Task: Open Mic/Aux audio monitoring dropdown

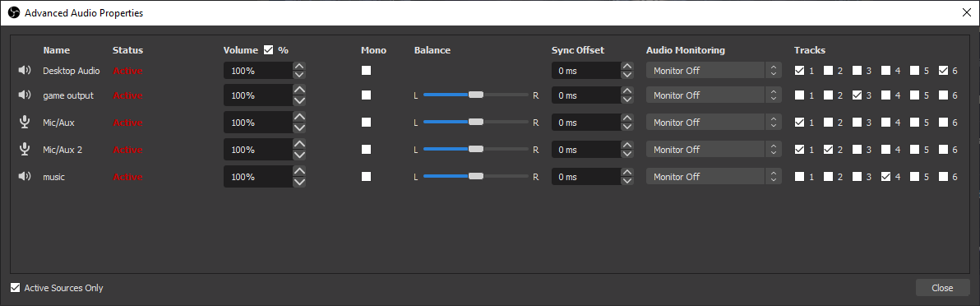Action: point(714,122)
